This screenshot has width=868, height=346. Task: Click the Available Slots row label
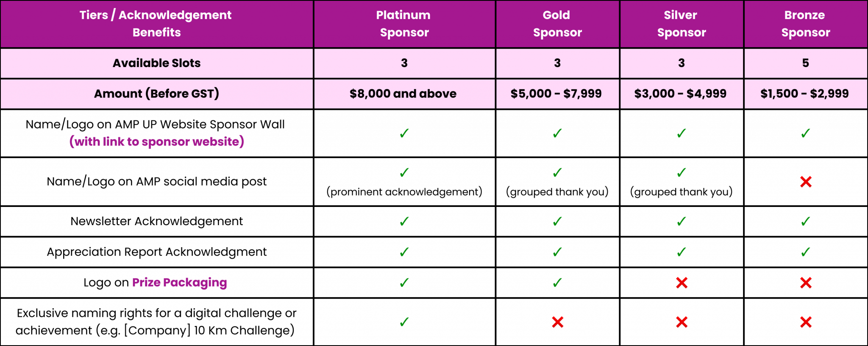tap(156, 63)
